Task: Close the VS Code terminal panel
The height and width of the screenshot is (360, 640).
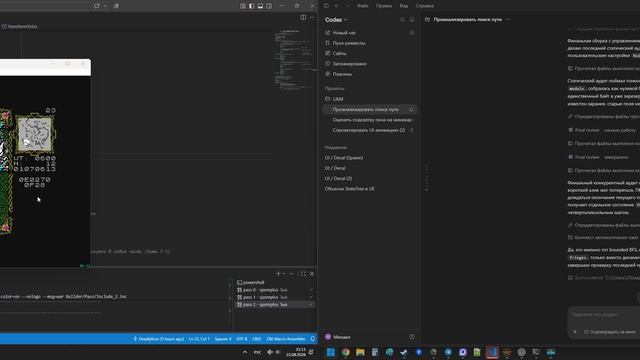Action: 312,273
